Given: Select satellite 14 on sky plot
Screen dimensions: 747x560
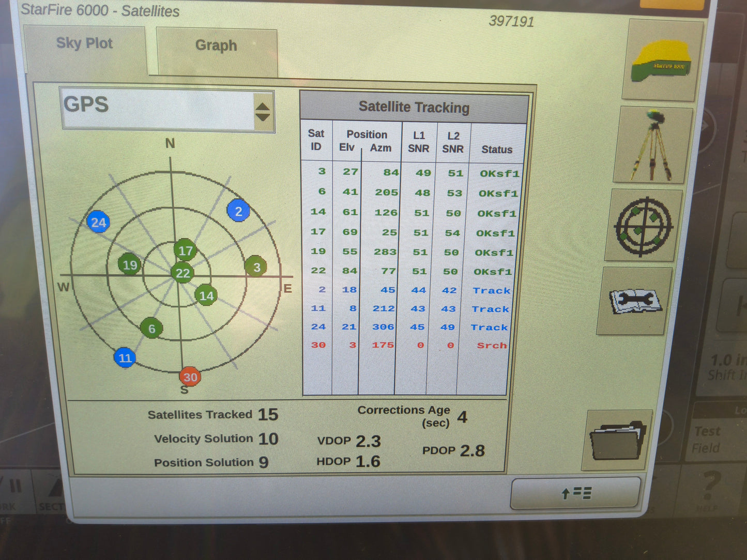Looking at the screenshot, I should (x=206, y=295).
